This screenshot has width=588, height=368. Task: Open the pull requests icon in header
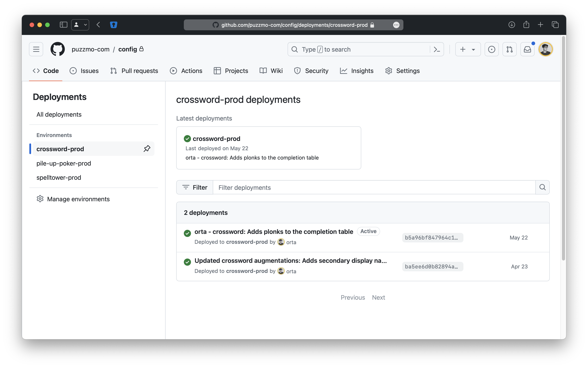click(509, 49)
